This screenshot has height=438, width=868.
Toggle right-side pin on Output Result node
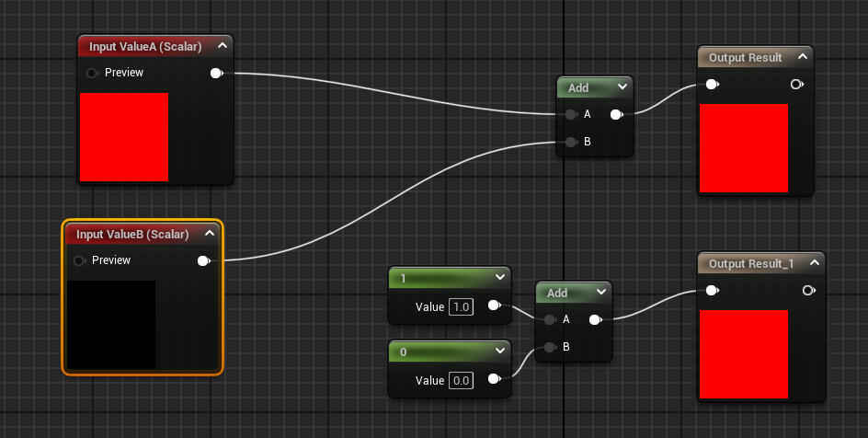pyautogui.click(x=796, y=85)
